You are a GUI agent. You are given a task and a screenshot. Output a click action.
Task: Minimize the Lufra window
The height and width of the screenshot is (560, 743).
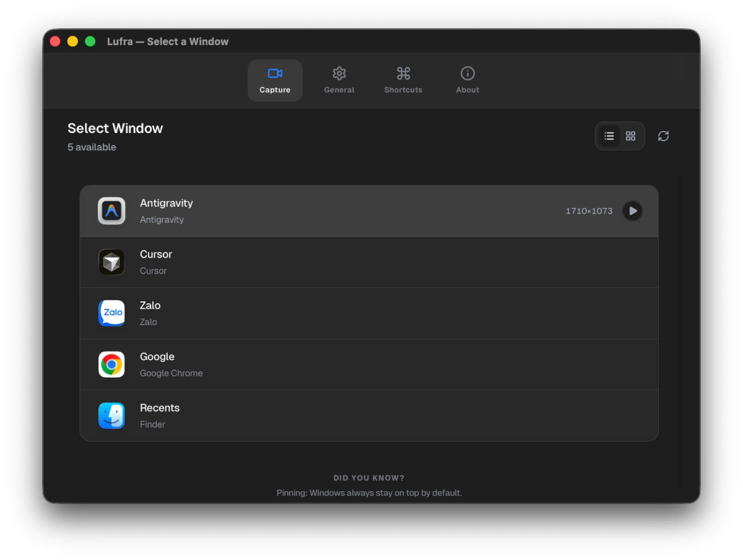tap(72, 41)
